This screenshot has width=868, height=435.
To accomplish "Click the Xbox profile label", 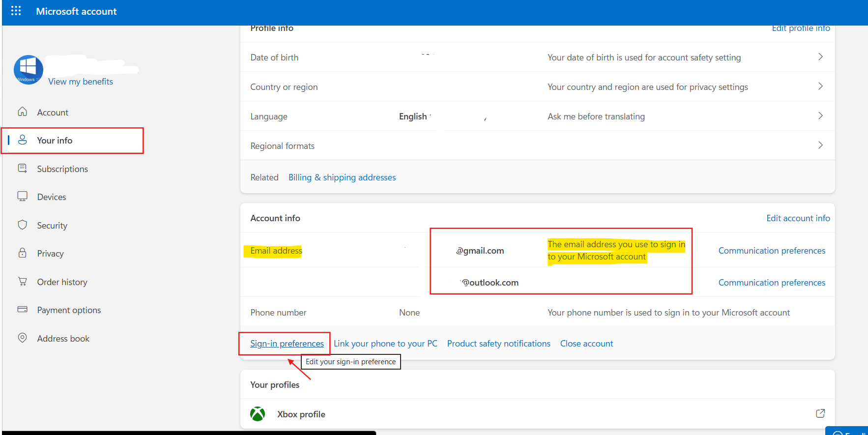I will [301, 414].
